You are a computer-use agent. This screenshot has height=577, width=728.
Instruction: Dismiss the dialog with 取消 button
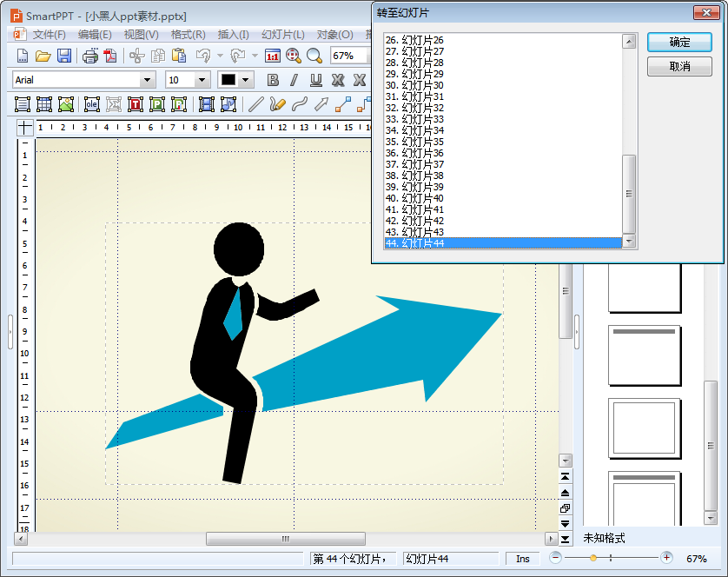tap(679, 66)
